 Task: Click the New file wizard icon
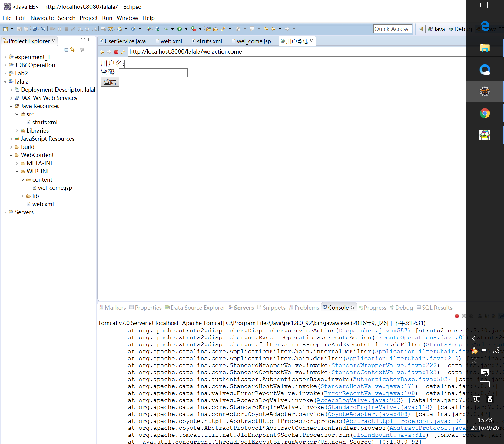click(5, 29)
